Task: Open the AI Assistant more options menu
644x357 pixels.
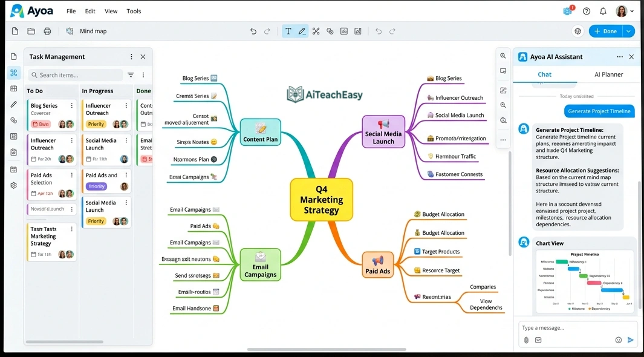Action: (x=619, y=57)
